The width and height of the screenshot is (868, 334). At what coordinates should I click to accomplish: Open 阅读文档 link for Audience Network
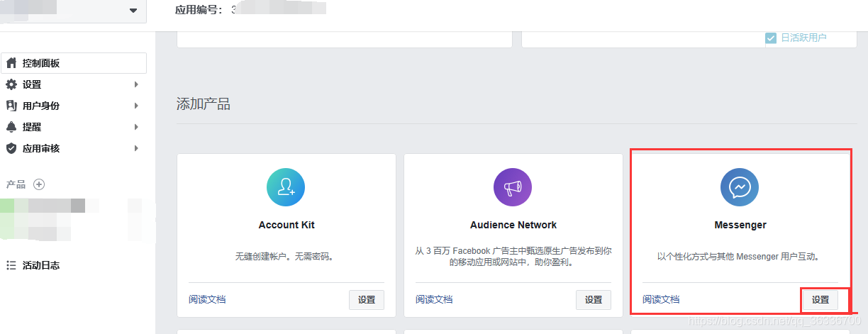tap(434, 299)
